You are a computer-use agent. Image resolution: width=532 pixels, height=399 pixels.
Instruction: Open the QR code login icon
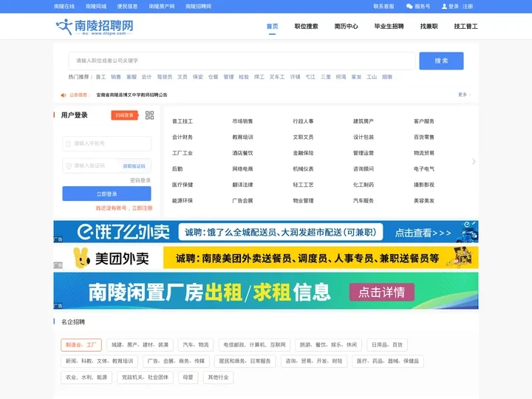pos(149,115)
